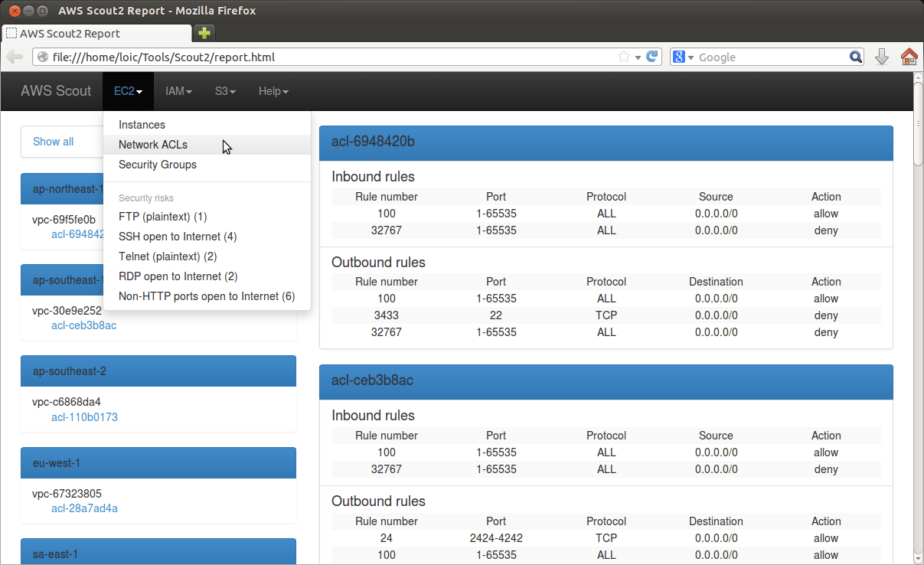Click the address bar file URL

tap(164, 57)
